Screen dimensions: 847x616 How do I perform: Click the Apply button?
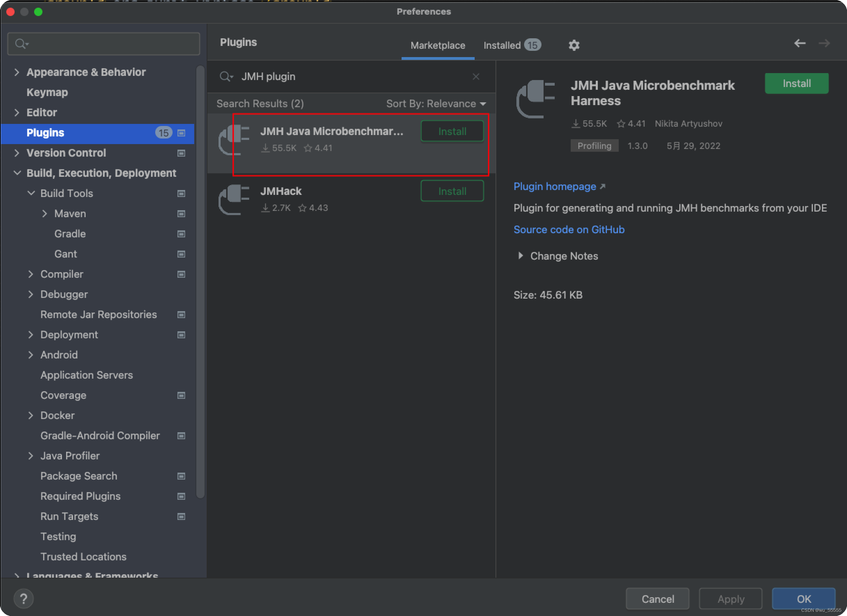pyautogui.click(x=730, y=599)
